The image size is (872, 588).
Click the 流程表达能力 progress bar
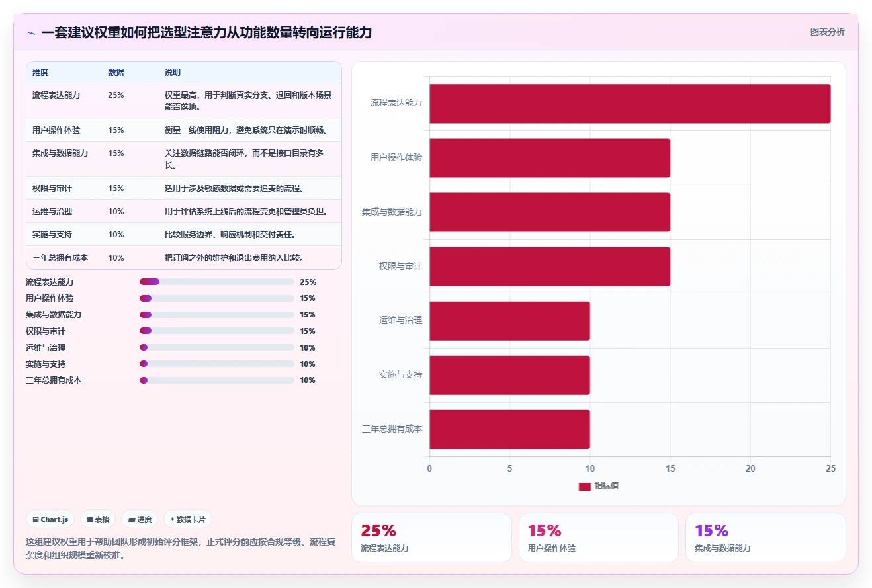click(x=216, y=282)
